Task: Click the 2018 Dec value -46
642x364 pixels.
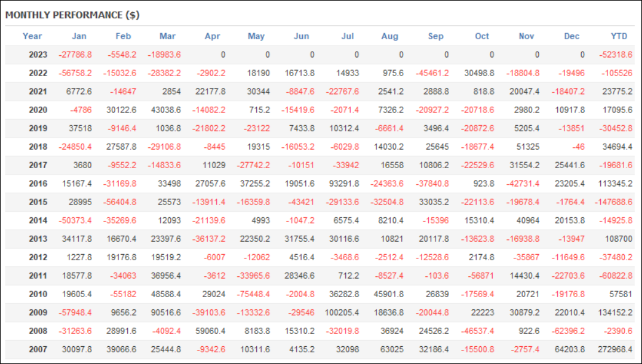Action: pyautogui.click(x=578, y=147)
